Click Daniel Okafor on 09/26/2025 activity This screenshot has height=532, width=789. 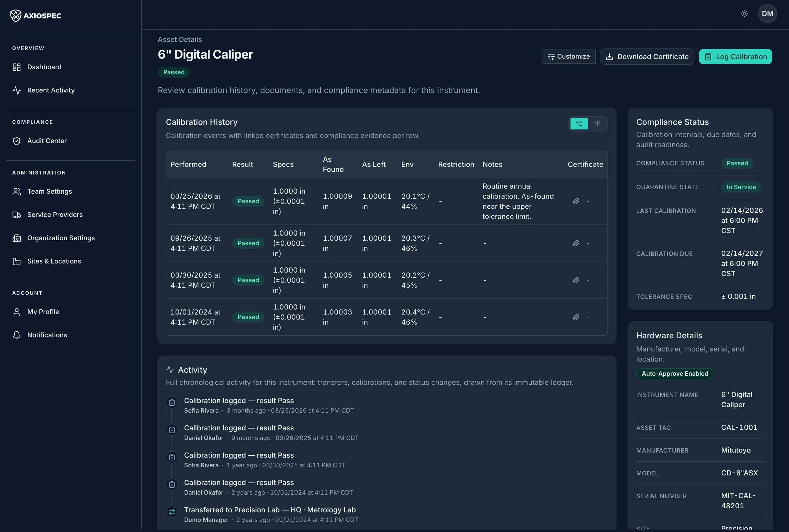(204, 438)
